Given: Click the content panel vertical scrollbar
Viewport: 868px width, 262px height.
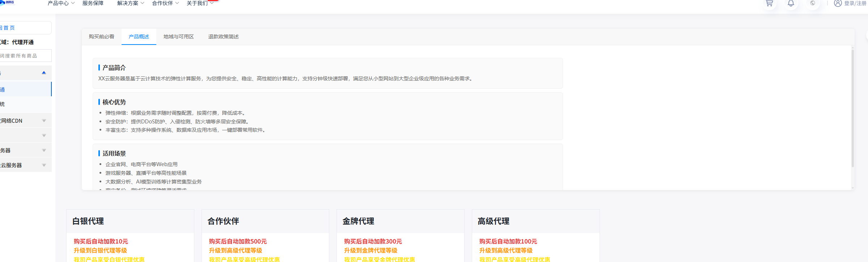Looking at the screenshot, I should [x=852, y=109].
